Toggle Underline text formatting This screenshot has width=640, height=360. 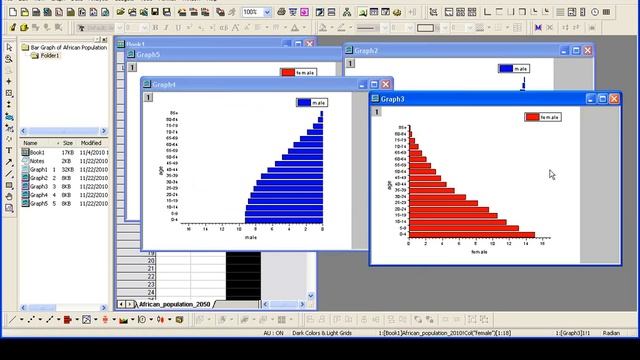click(x=178, y=28)
